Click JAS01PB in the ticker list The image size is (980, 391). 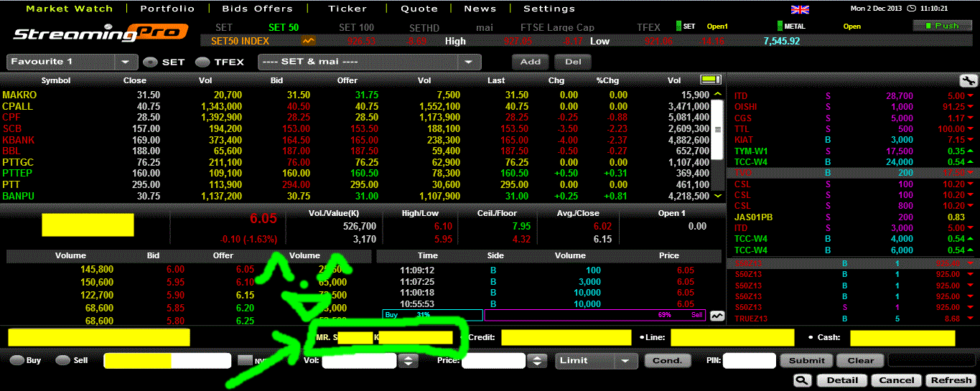pyautogui.click(x=752, y=217)
